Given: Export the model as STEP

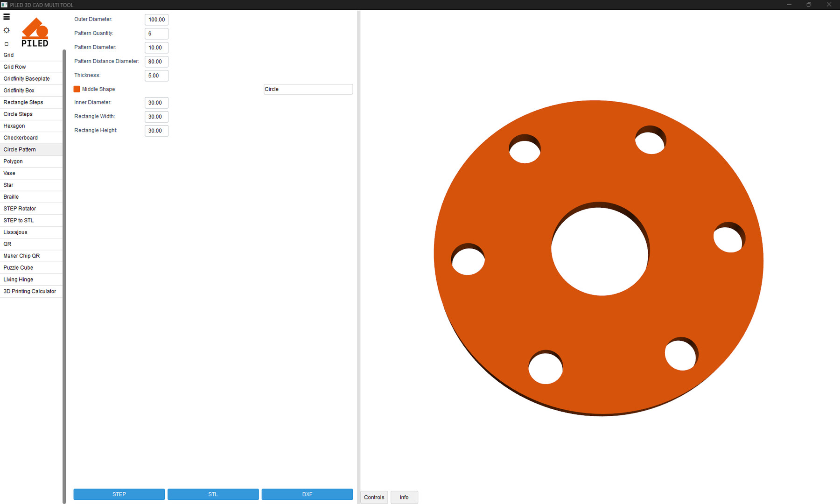Looking at the screenshot, I should coord(119,494).
